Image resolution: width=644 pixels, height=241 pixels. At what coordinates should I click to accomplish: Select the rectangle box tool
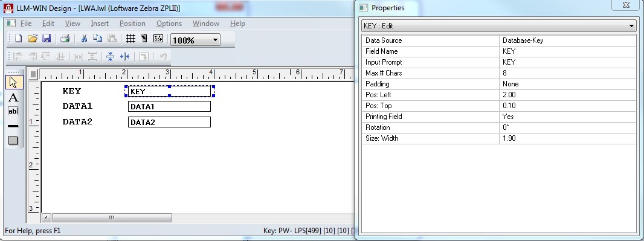(x=13, y=140)
